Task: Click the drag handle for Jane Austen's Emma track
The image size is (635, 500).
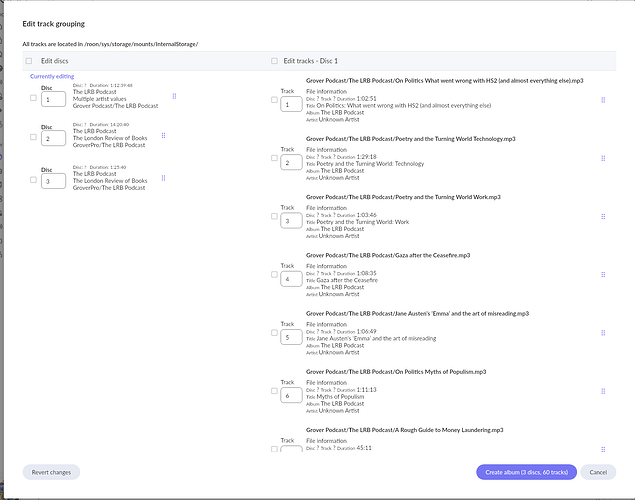Action: click(x=603, y=333)
